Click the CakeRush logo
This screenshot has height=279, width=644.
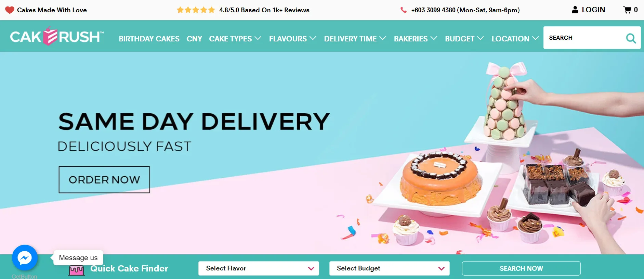point(56,36)
